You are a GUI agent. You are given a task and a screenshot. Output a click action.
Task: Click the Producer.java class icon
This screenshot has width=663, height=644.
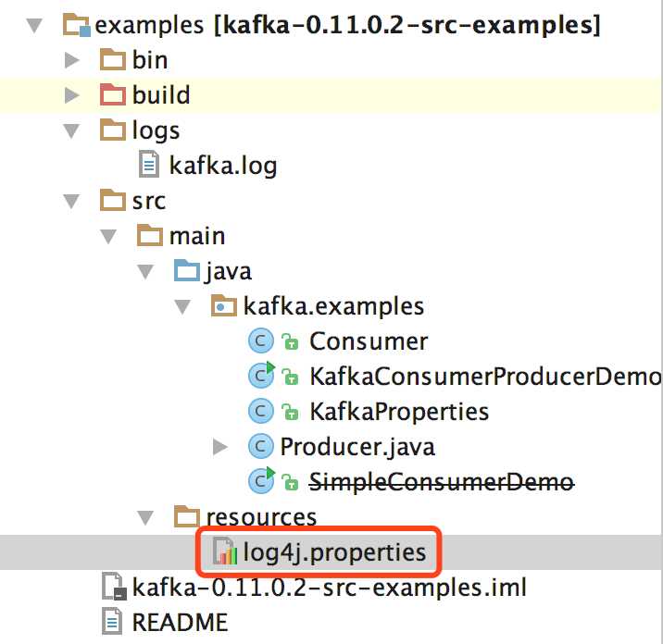point(260,447)
